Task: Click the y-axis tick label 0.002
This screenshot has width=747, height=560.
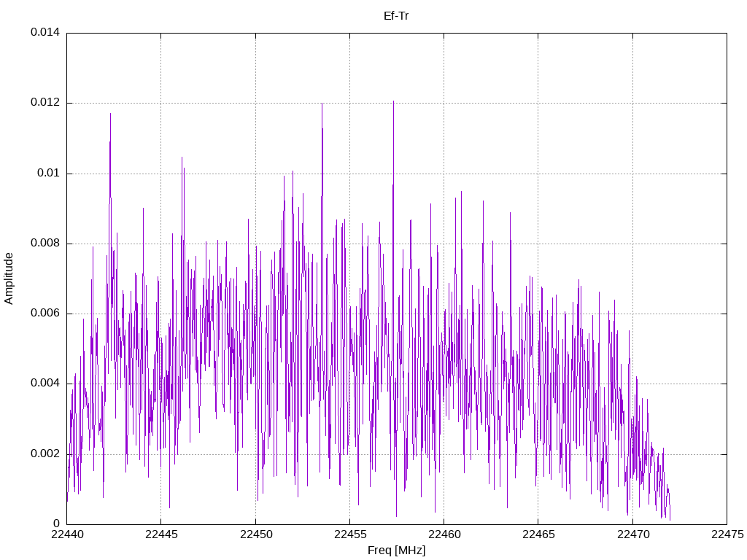Action: click(x=45, y=454)
